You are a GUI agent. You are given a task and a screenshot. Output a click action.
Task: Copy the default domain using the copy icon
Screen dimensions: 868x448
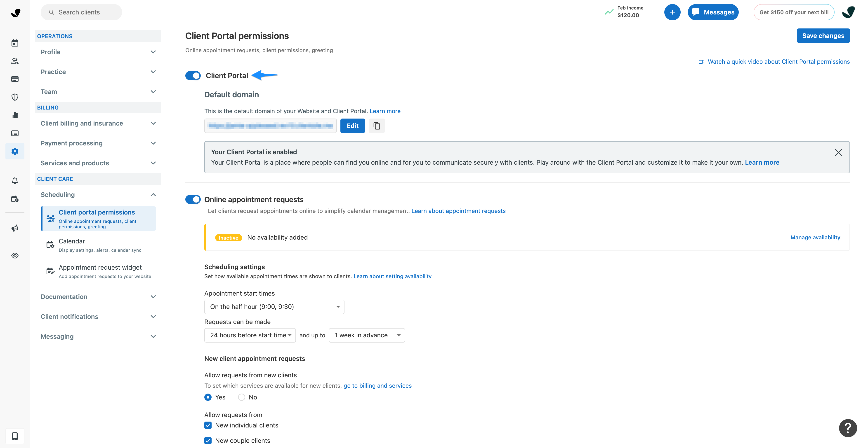tap(377, 126)
